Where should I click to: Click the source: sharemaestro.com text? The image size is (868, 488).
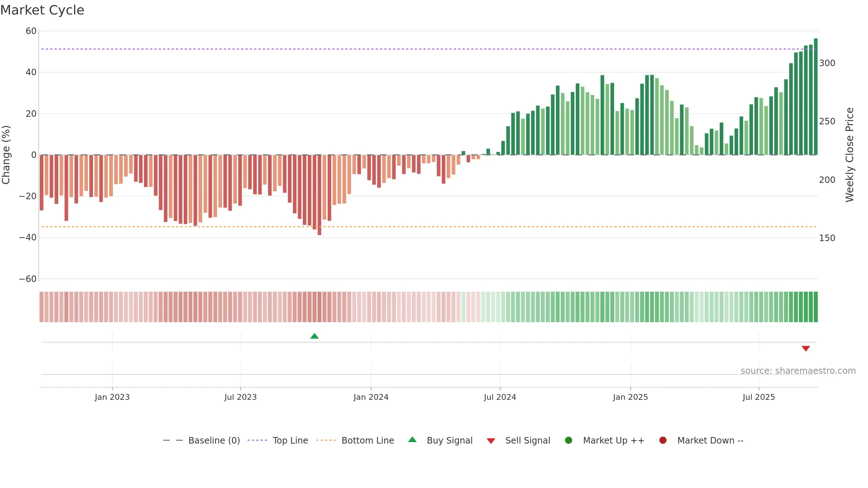[x=798, y=371]
